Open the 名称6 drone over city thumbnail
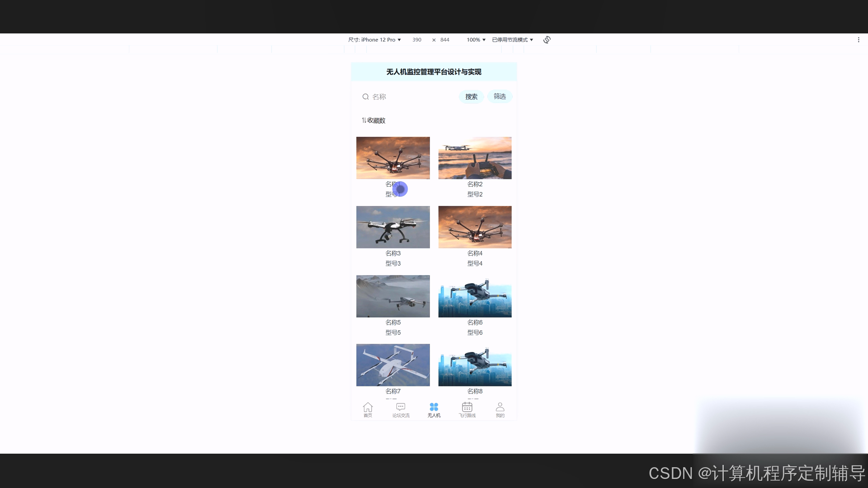Screen dimensions: 868x488 pyautogui.click(x=475, y=296)
